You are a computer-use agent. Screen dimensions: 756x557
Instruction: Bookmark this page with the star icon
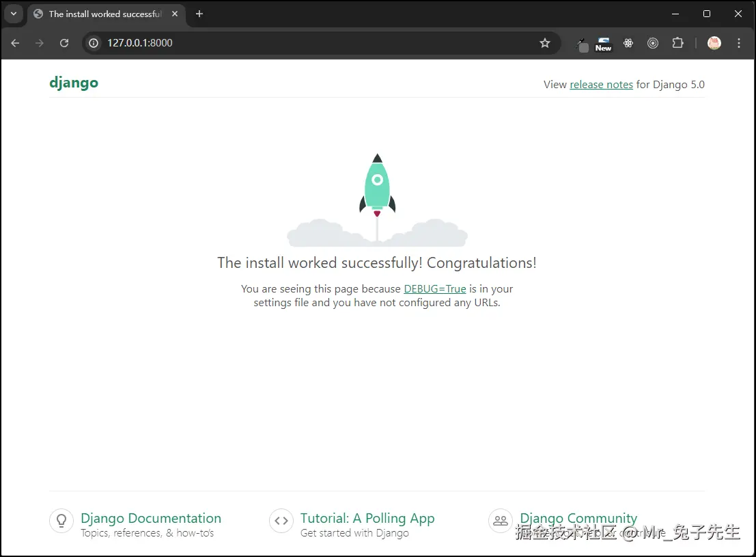[545, 43]
